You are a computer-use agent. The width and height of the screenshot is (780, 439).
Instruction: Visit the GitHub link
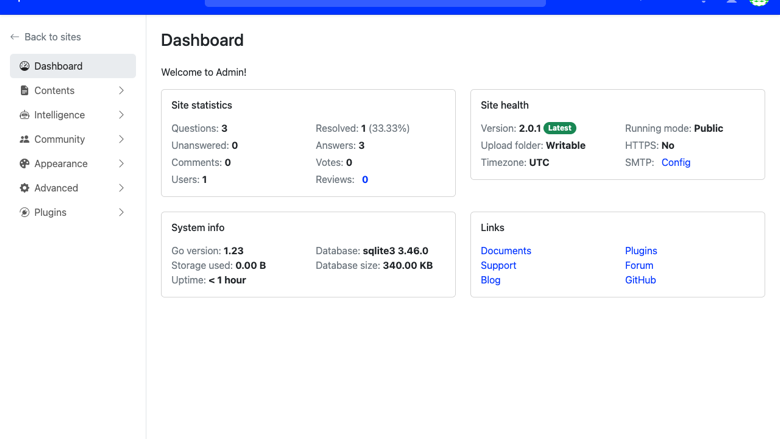pos(640,280)
